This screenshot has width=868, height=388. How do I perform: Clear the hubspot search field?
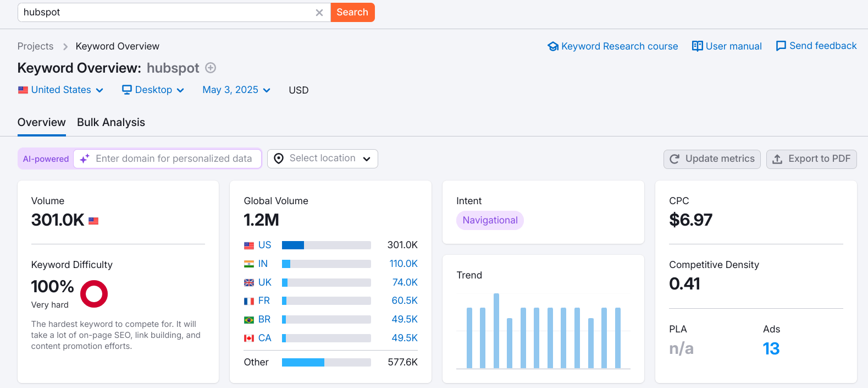pyautogui.click(x=319, y=13)
